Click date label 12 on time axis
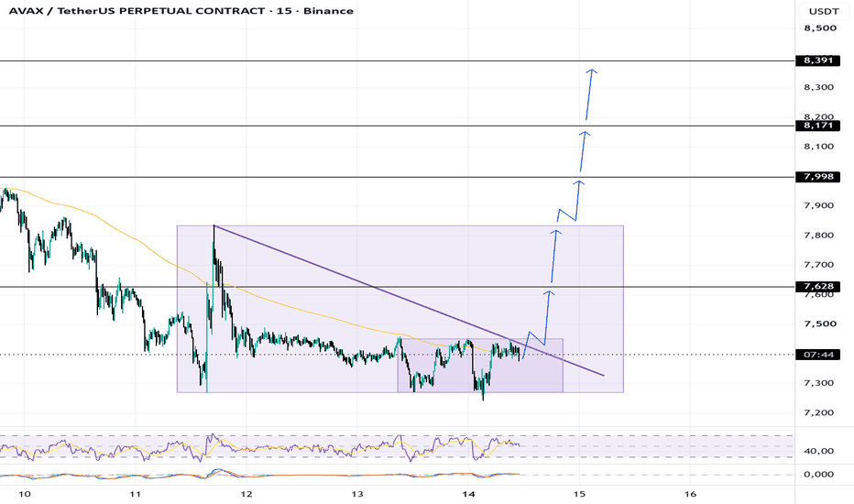 [246, 494]
